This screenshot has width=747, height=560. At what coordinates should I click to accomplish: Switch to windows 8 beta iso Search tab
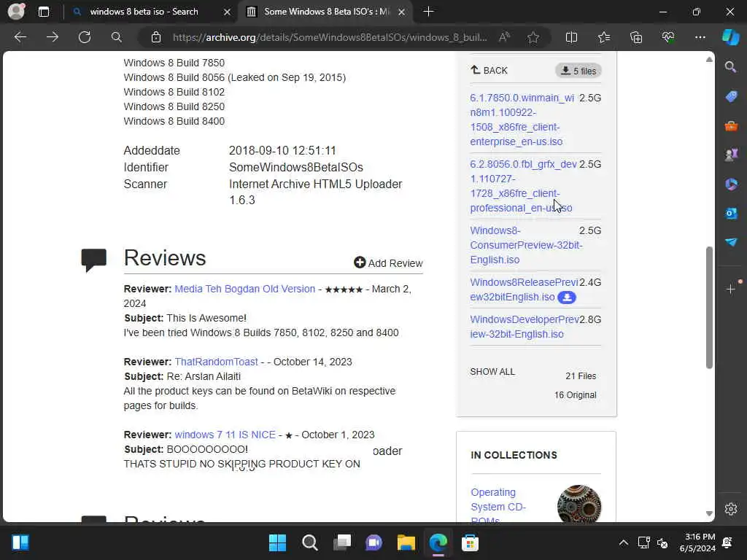144,12
